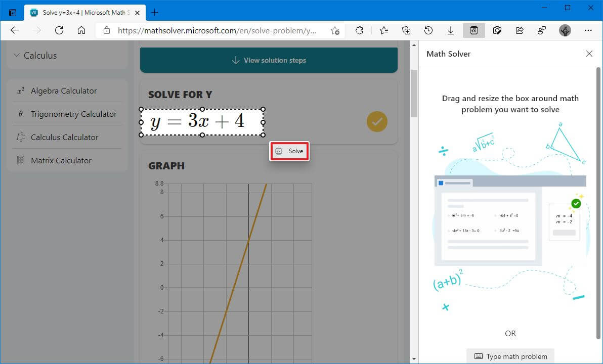Open the Settings and more menu
Screen dimensions: 603x364
click(588, 30)
